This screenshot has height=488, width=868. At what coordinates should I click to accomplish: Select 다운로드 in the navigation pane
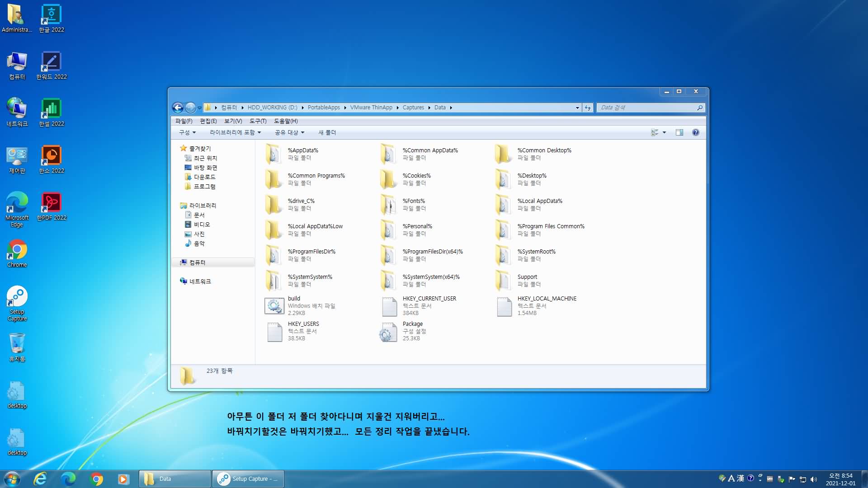(x=200, y=177)
